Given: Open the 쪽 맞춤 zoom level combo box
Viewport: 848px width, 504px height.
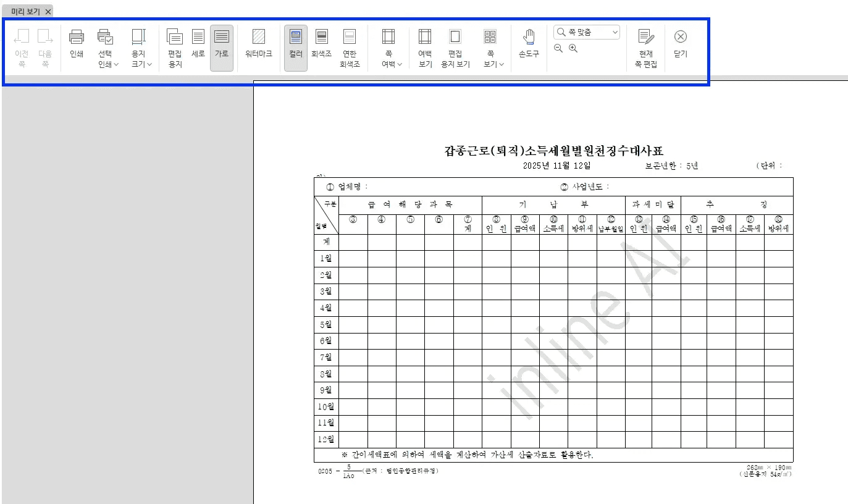Looking at the screenshot, I should tap(587, 31).
